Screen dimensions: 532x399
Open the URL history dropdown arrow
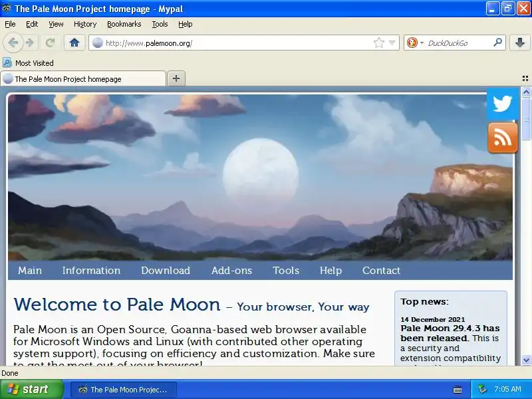point(392,43)
